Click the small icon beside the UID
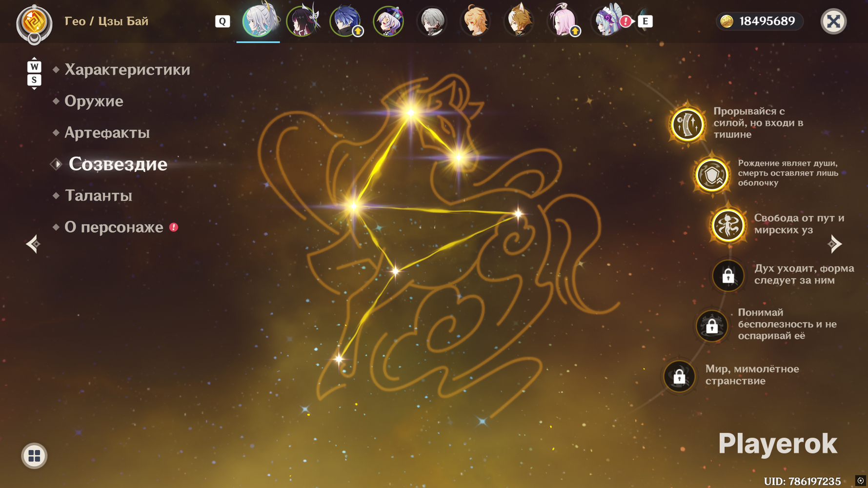This screenshot has height=488, width=868. click(860, 481)
